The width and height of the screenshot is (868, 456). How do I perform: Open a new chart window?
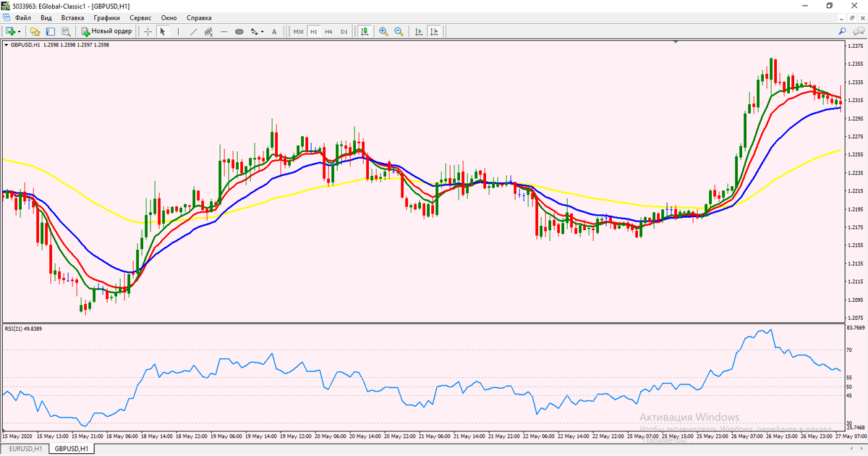(10, 31)
